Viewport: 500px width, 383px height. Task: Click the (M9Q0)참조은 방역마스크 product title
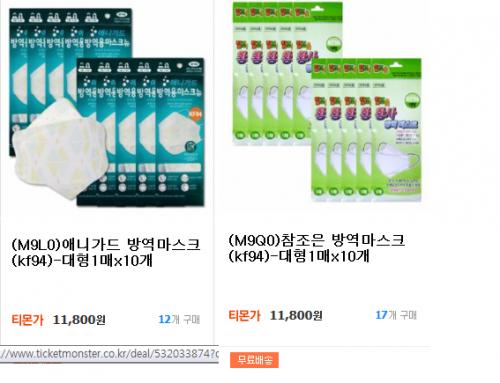(x=317, y=248)
